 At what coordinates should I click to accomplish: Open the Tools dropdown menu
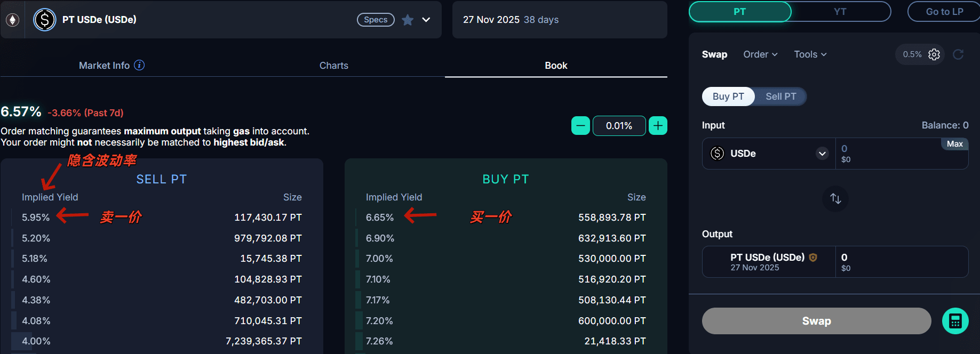810,54
